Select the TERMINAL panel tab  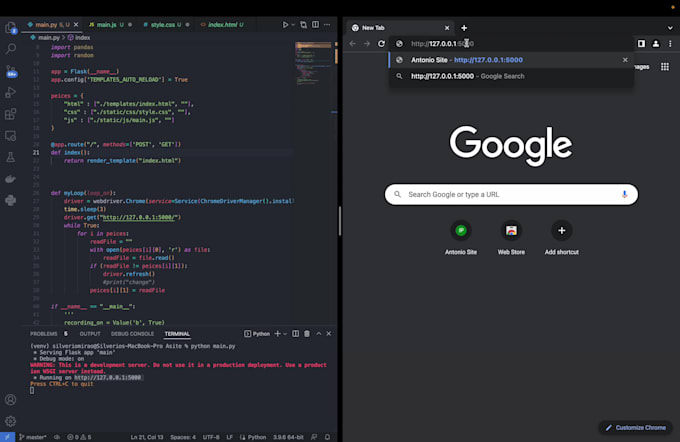click(177, 334)
